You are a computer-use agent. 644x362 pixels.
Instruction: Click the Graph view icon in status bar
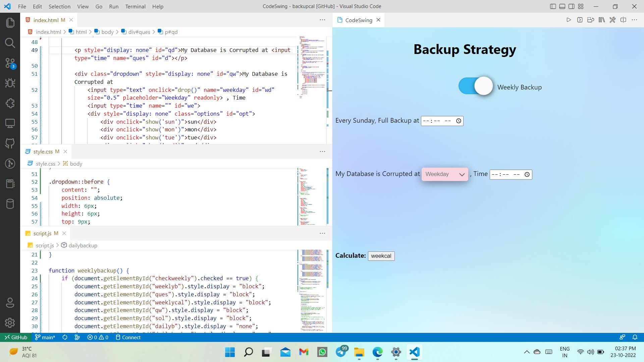pos(77,338)
